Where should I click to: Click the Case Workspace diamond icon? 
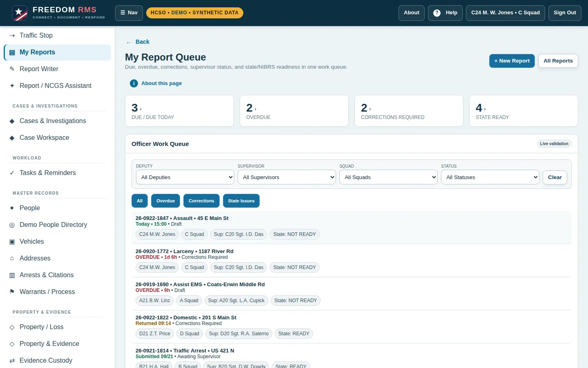(12, 138)
